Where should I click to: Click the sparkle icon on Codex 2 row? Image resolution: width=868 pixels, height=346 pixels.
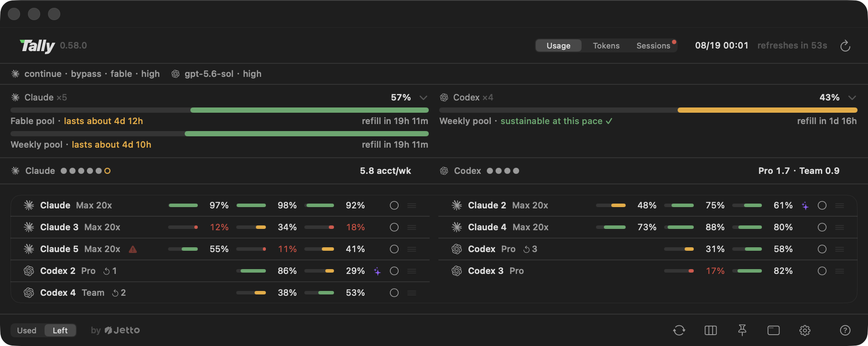click(377, 271)
